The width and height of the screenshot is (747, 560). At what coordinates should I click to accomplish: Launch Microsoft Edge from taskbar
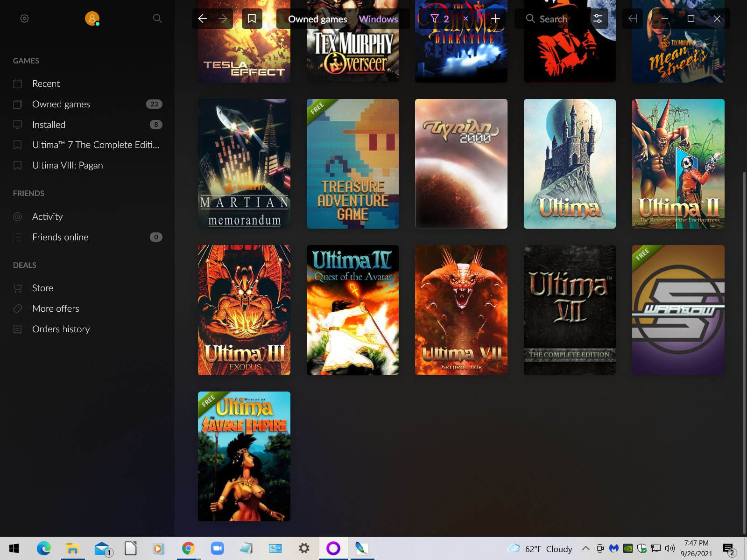[43, 548]
